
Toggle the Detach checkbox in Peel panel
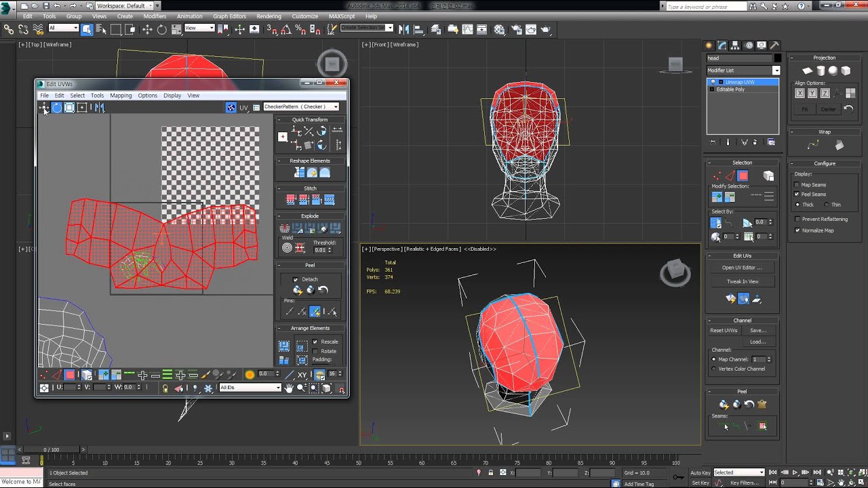tap(295, 279)
